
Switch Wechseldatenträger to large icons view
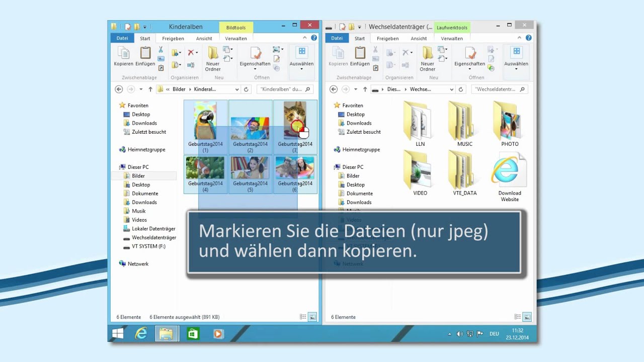pos(527,317)
